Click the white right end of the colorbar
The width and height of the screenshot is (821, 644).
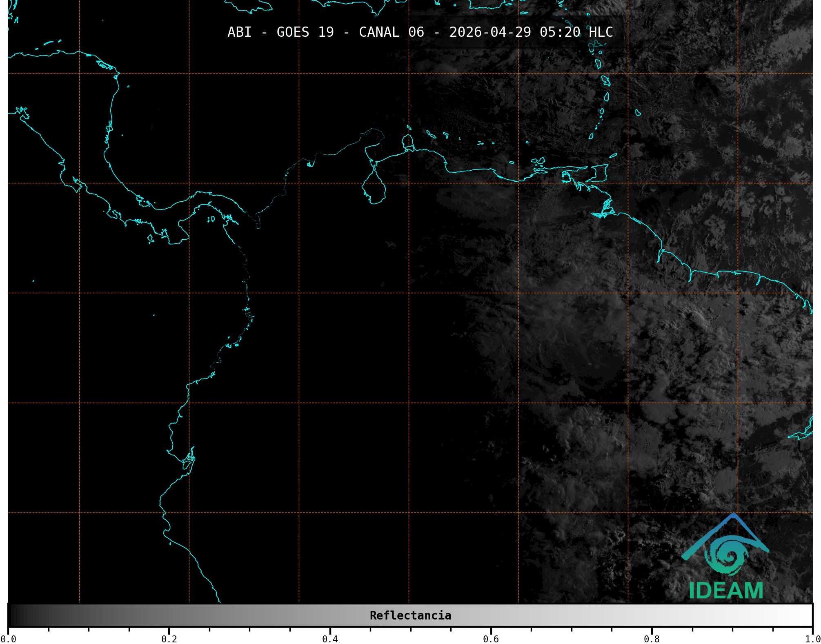coord(808,615)
